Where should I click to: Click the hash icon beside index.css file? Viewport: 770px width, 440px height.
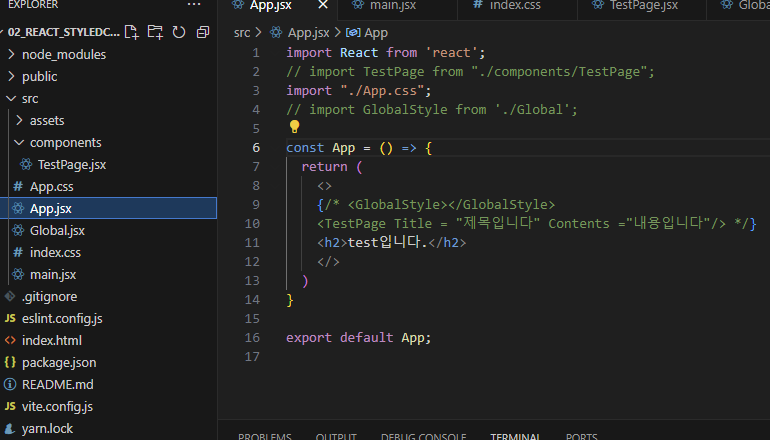pyautogui.click(x=18, y=252)
